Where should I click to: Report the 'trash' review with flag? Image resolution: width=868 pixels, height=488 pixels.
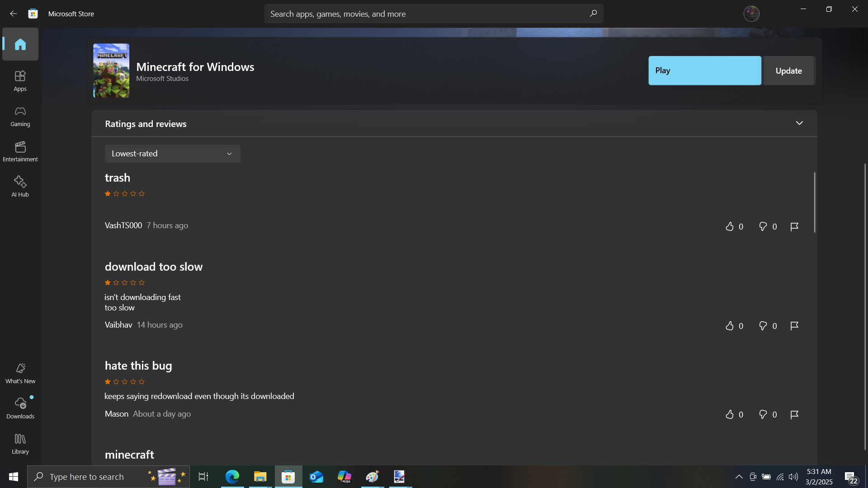[x=794, y=226]
